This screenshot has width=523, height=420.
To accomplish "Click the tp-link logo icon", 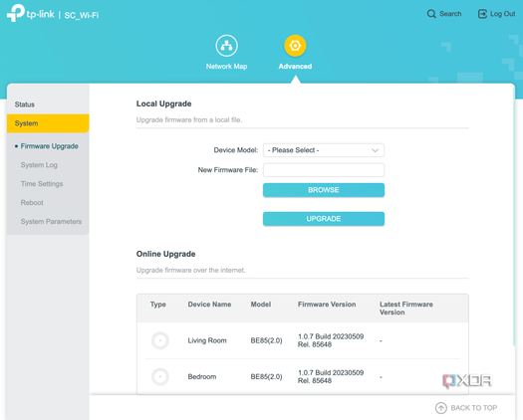I will pos(16,13).
